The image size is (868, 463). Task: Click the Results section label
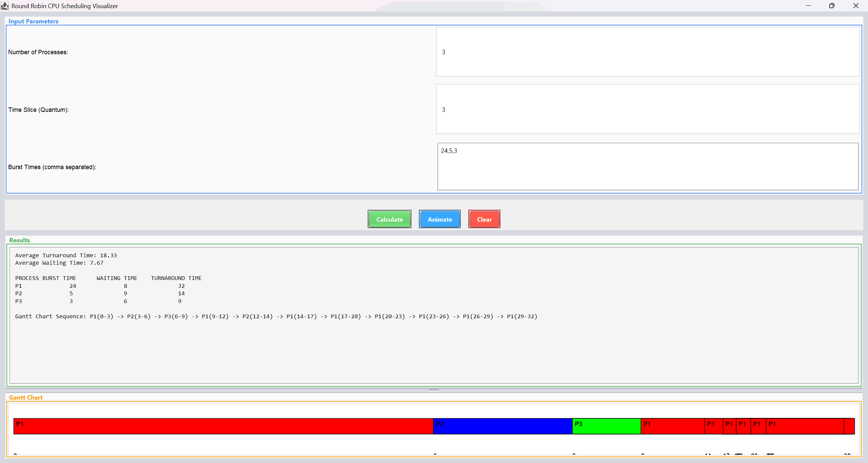19,240
